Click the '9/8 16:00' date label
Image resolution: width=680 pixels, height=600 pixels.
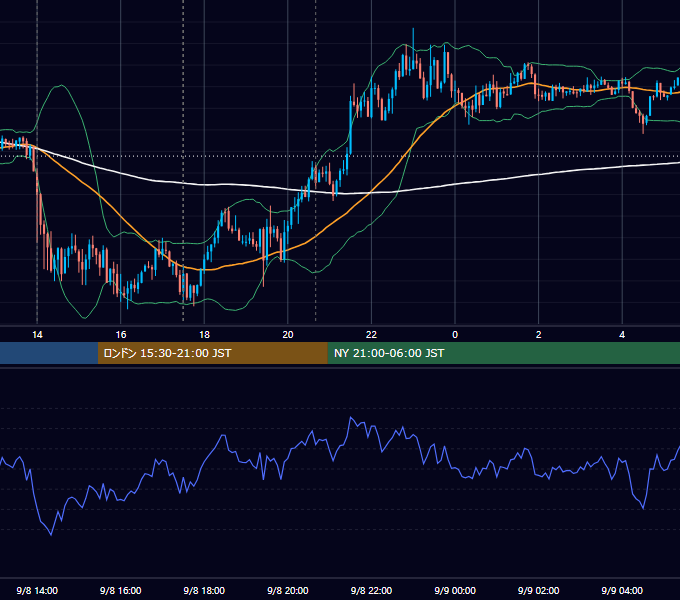pyautogui.click(x=121, y=590)
